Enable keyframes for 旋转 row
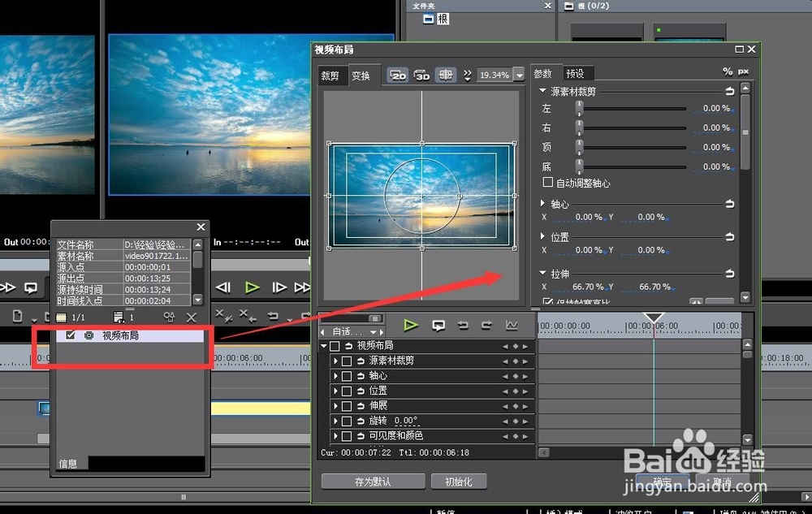This screenshot has height=514, width=812. coord(347,421)
